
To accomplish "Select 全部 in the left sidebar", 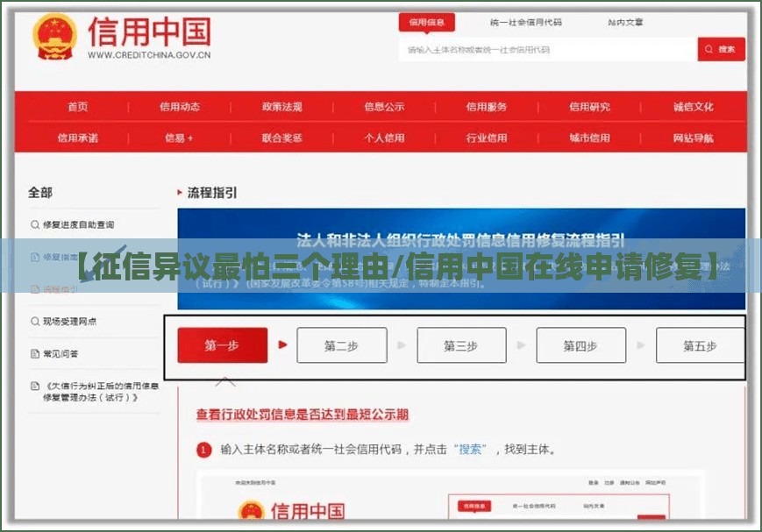I will (40, 193).
